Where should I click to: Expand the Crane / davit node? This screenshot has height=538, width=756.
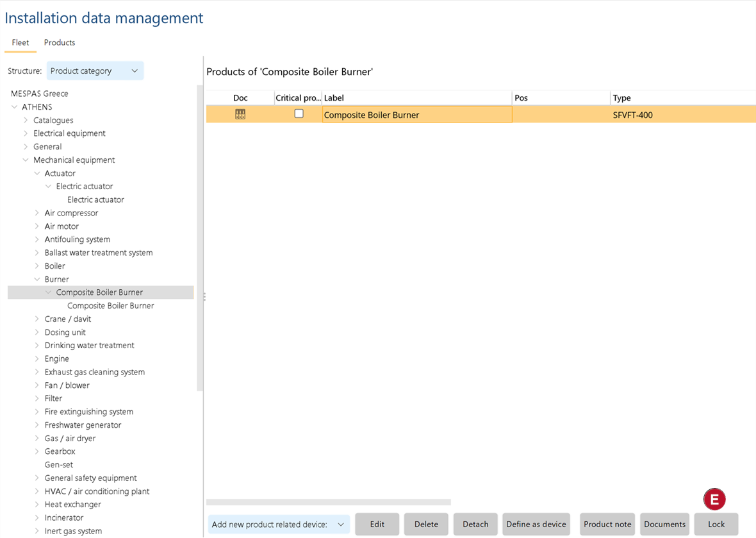tap(37, 319)
